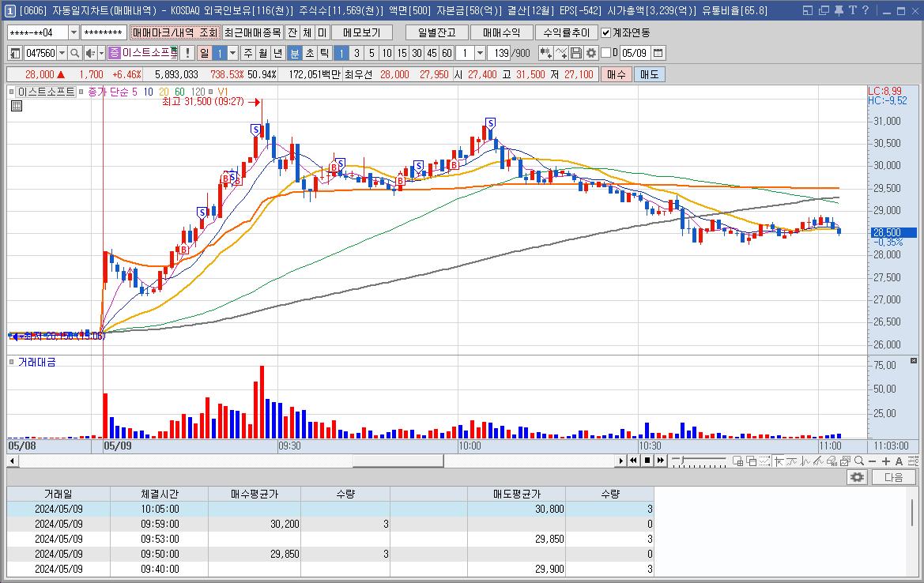Click the letter A text tool icon
Screen dimensions: 924x583
(899, 461)
